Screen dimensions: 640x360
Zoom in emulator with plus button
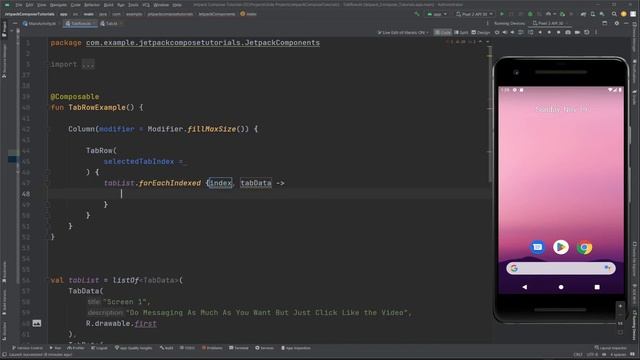coord(620,306)
